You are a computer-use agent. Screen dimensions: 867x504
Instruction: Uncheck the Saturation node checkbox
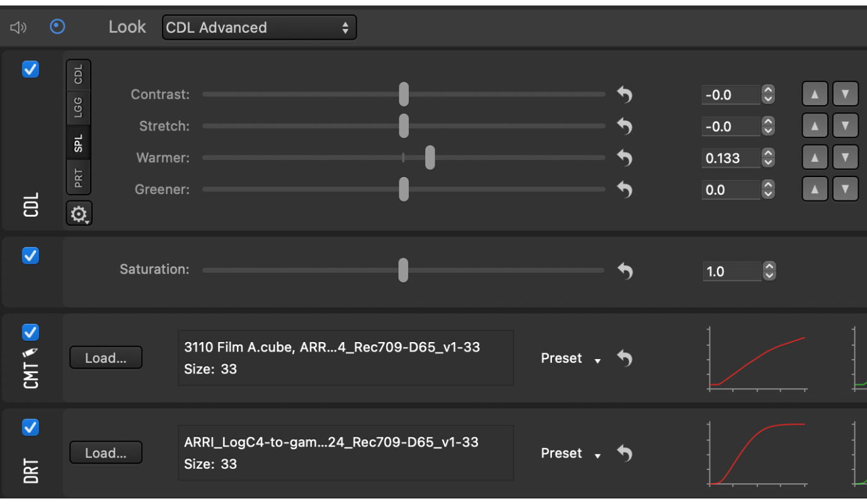point(30,255)
